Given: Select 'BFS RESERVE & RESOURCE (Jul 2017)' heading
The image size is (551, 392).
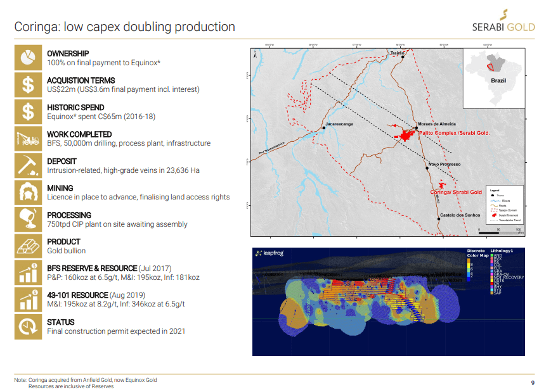Looking at the screenshot, I should point(109,269).
